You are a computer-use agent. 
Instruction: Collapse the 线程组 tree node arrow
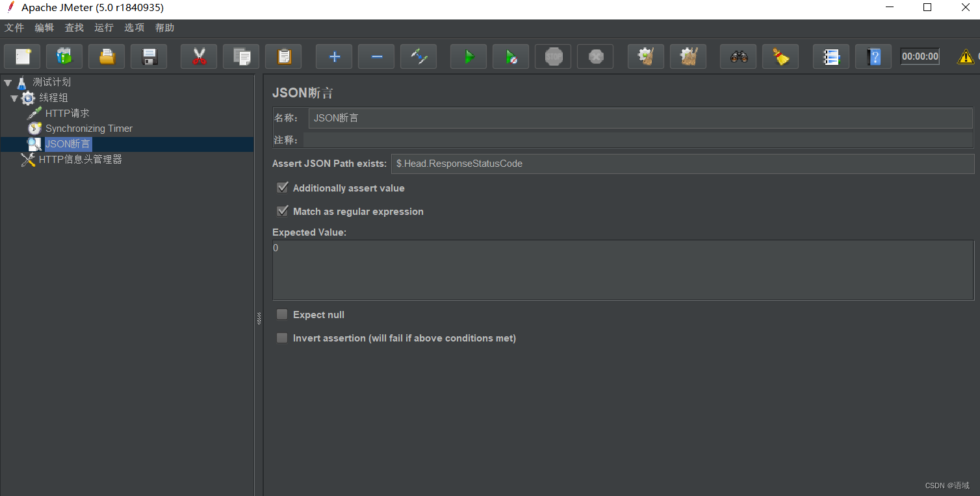click(x=14, y=98)
